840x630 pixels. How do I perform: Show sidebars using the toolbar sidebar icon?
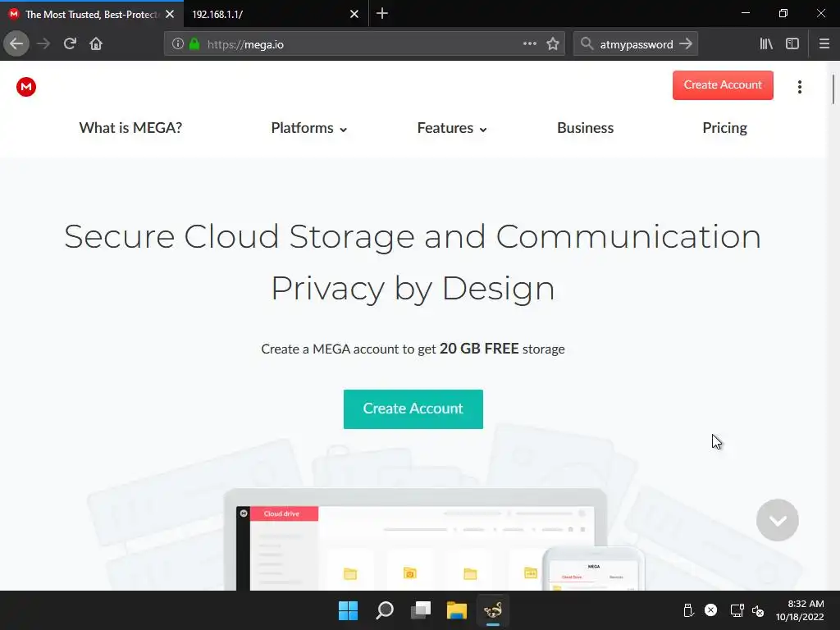pyautogui.click(x=792, y=44)
